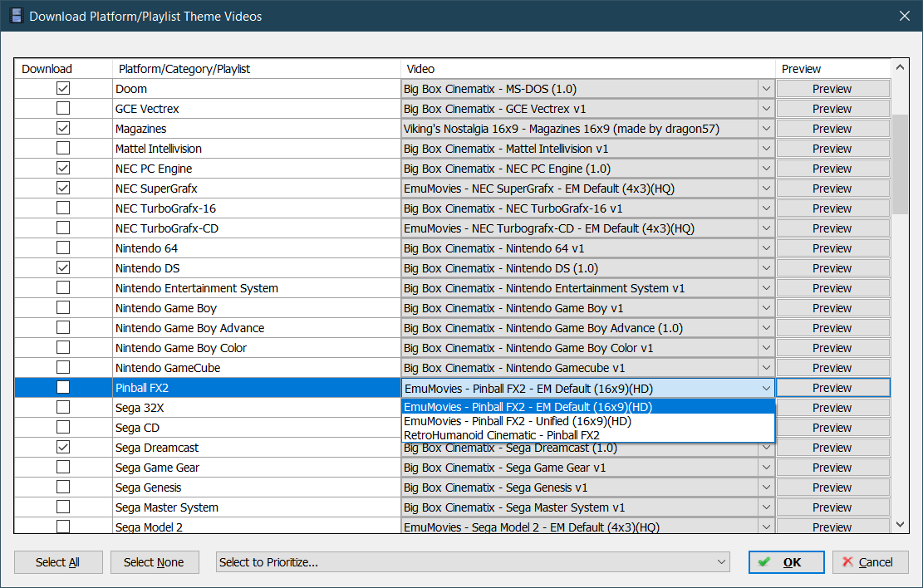Click the Select None button

155,562
